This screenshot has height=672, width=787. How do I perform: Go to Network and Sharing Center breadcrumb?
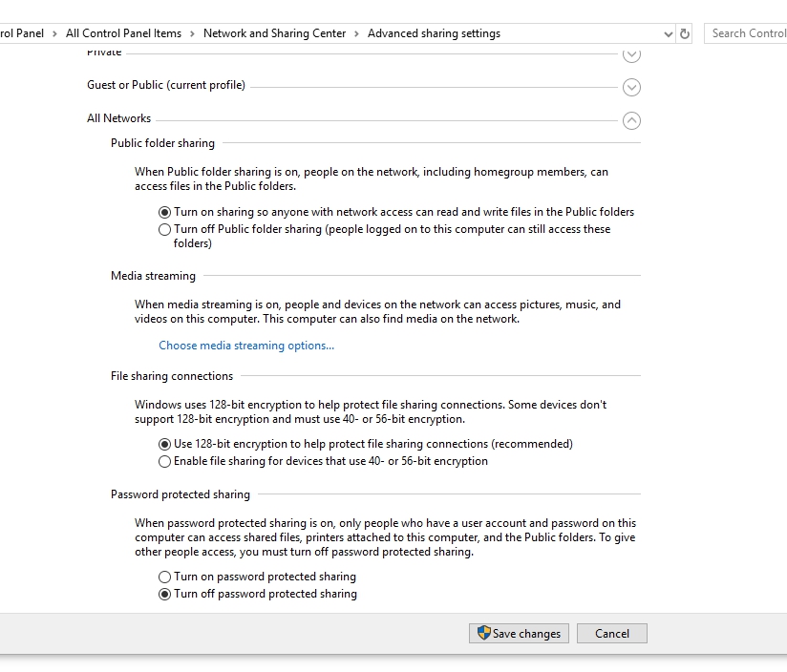[274, 33]
